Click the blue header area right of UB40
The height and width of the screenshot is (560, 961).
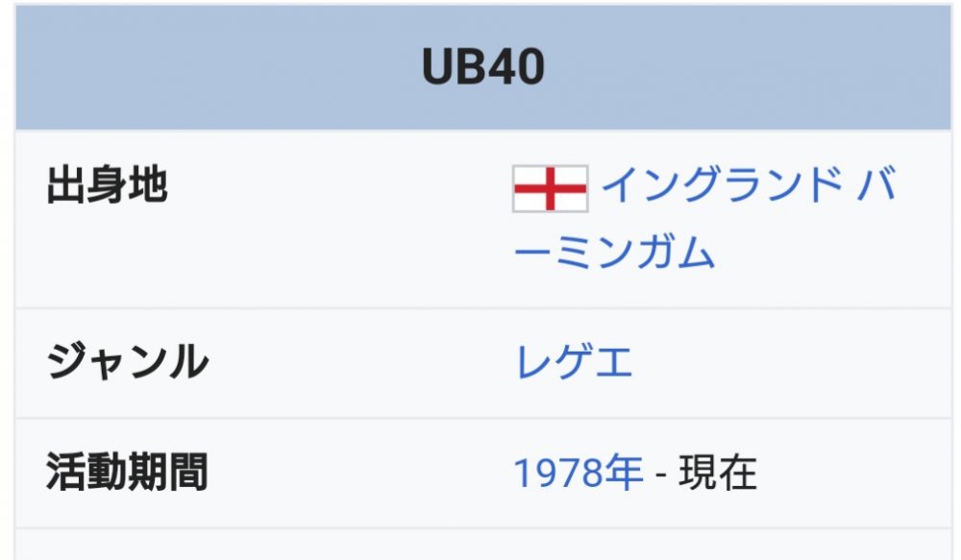pos(748,66)
